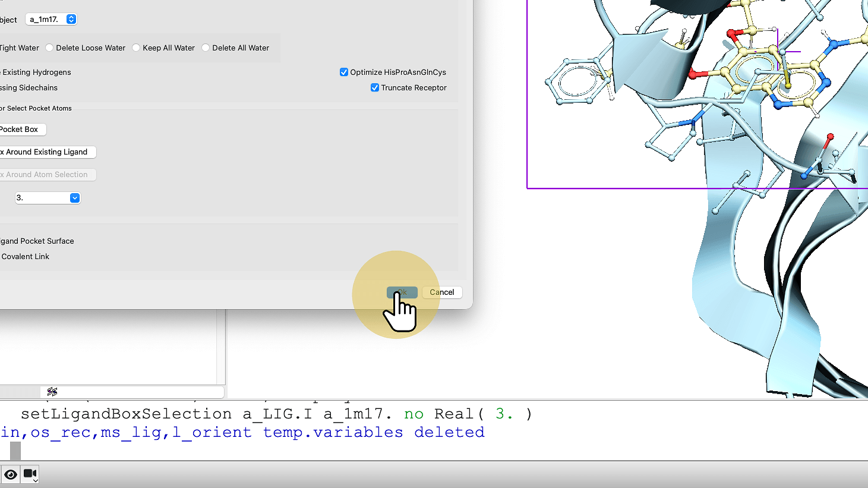The image size is (868, 488).
Task: Select the Delete Loose Water option
Action: tap(50, 48)
